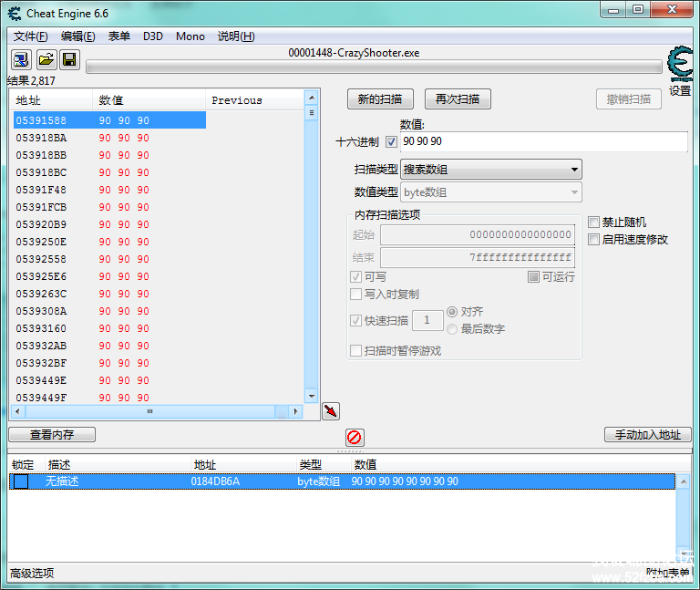Click the 数值 hex input field
Screen dimensions: 700x590
point(544,141)
